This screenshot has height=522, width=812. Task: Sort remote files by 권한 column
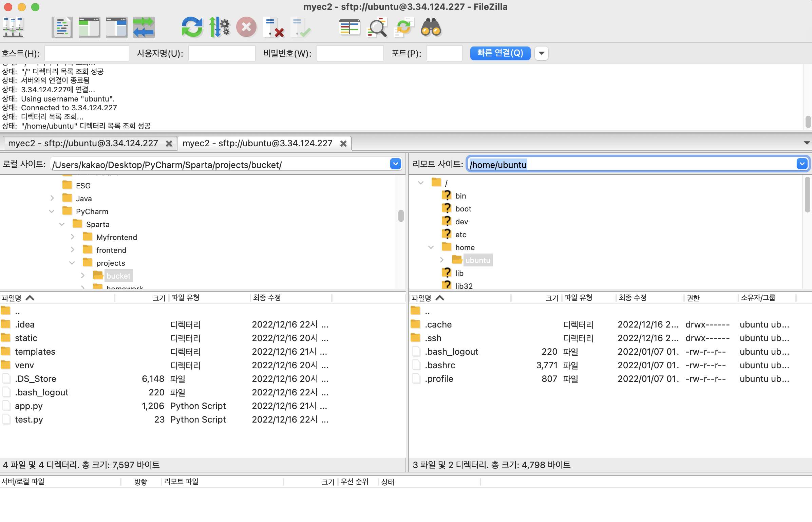[711, 298]
